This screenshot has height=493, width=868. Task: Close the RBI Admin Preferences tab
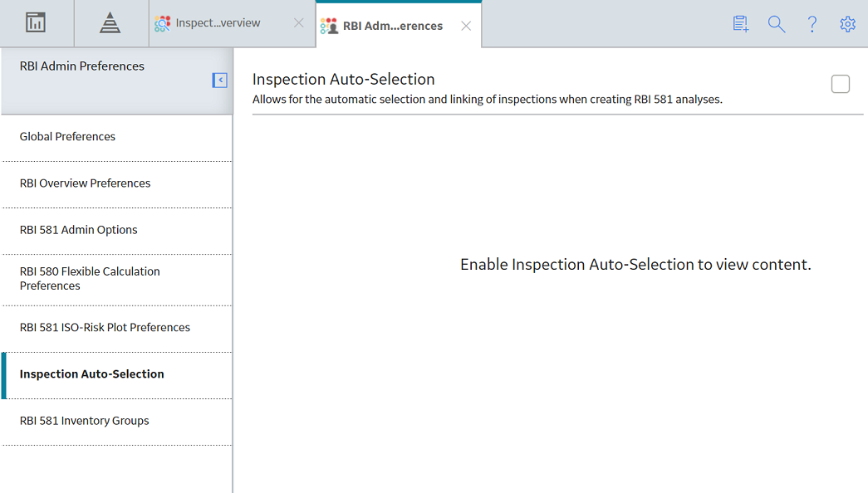tap(466, 26)
